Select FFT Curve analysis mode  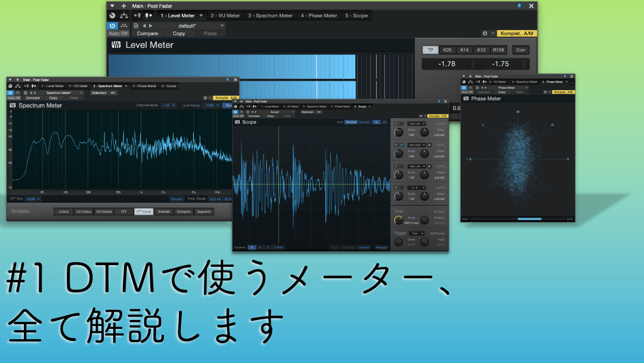pyautogui.click(x=144, y=211)
